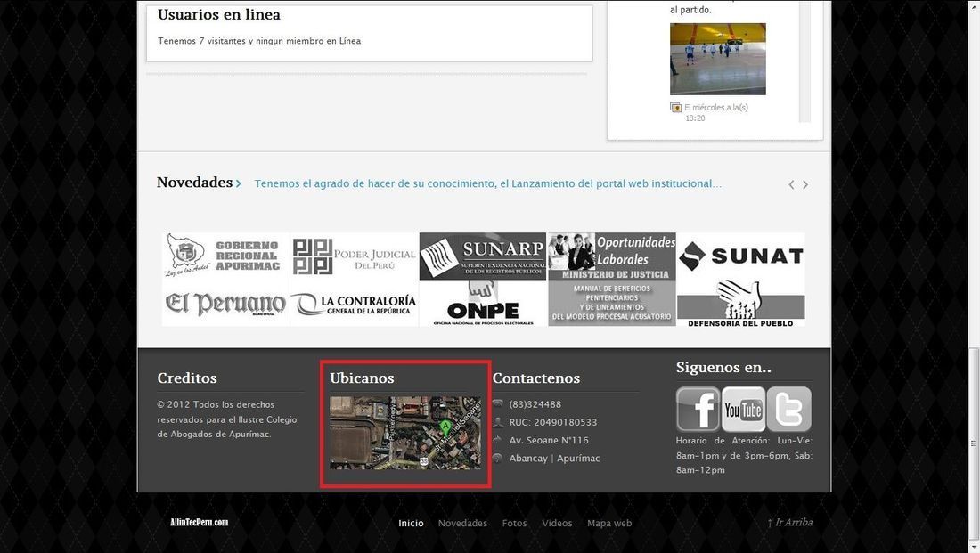Click the SUNAT logo

pyautogui.click(x=740, y=256)
